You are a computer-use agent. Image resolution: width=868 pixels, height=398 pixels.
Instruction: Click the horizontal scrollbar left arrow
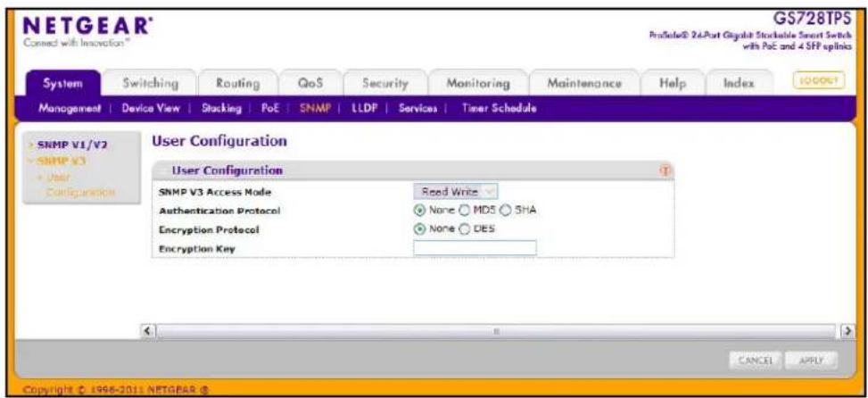pos(147,330)
